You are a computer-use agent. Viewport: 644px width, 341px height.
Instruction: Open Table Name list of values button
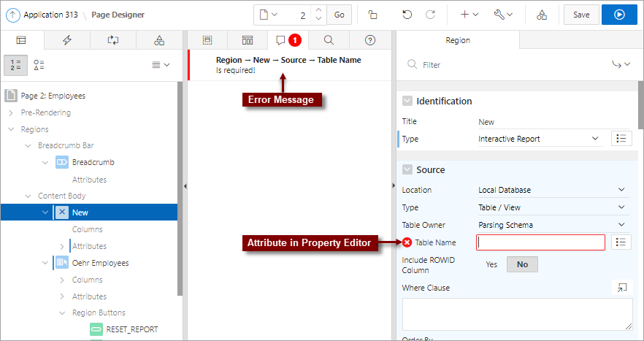click(x=621, y=242)
